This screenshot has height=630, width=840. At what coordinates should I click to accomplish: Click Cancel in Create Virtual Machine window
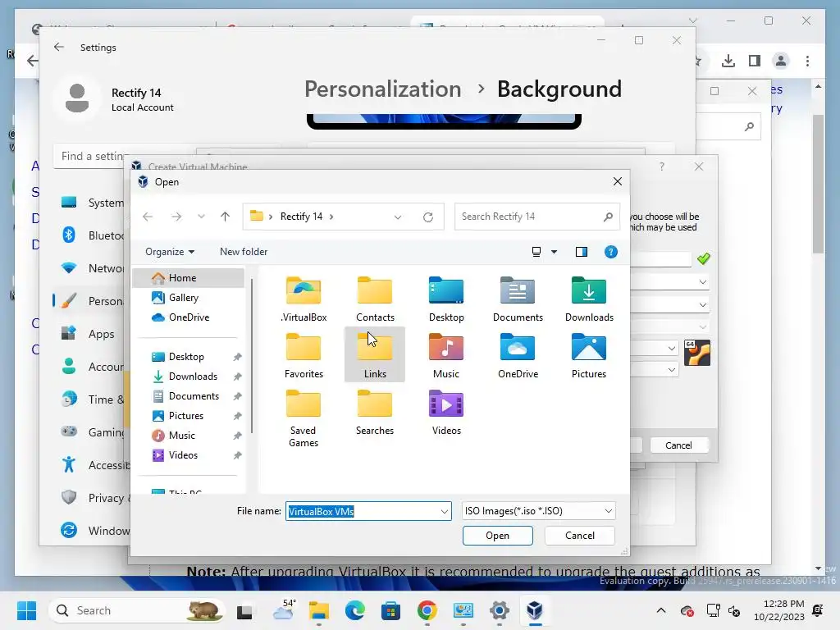pyautogui.click(x=678, y=445)
